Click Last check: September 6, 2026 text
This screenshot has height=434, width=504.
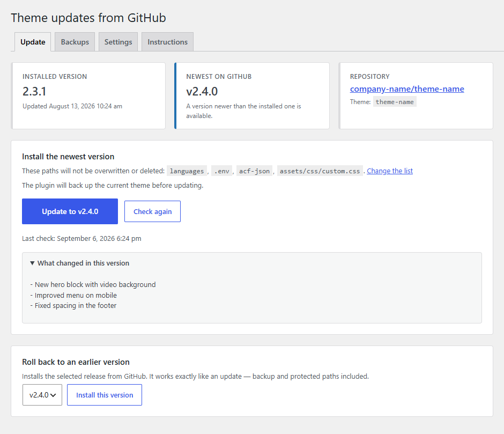pyautogui.click(x=81, y=238)
